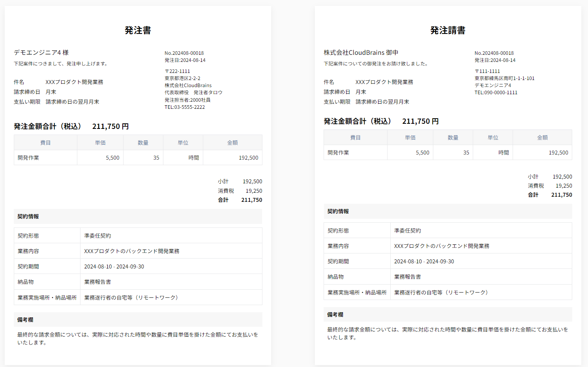Click '株式会社CloudBrains' in the 発注書 address block
The image size is (588, 367).
coord(188,86)
